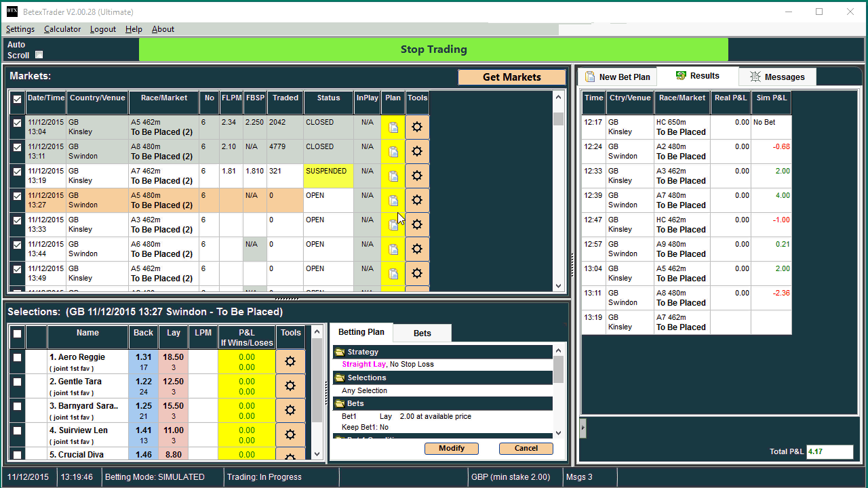This screenshot has width=868, height=488.
Task: Click tools gear for 13:11 Swindon market
Action: coord(417,152)
